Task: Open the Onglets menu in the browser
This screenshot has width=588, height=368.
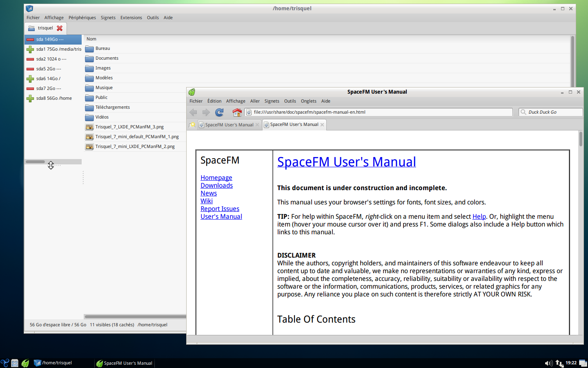Action: click(309, 101)
